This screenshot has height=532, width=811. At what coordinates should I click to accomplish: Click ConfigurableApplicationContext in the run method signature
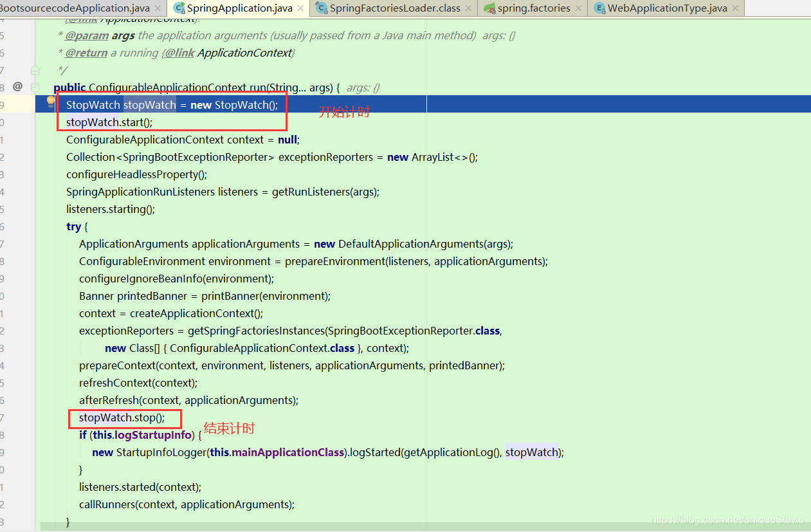click(167, 87)
